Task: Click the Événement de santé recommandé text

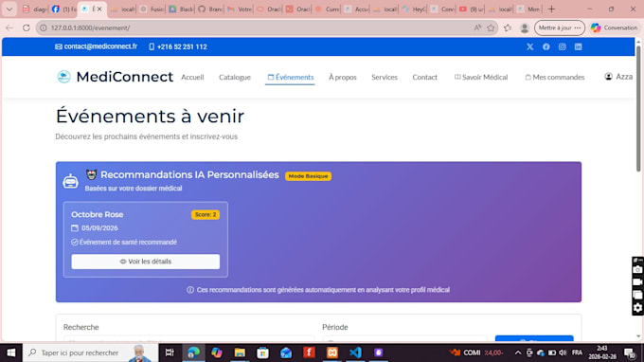Action: click(x=128, y=243)
